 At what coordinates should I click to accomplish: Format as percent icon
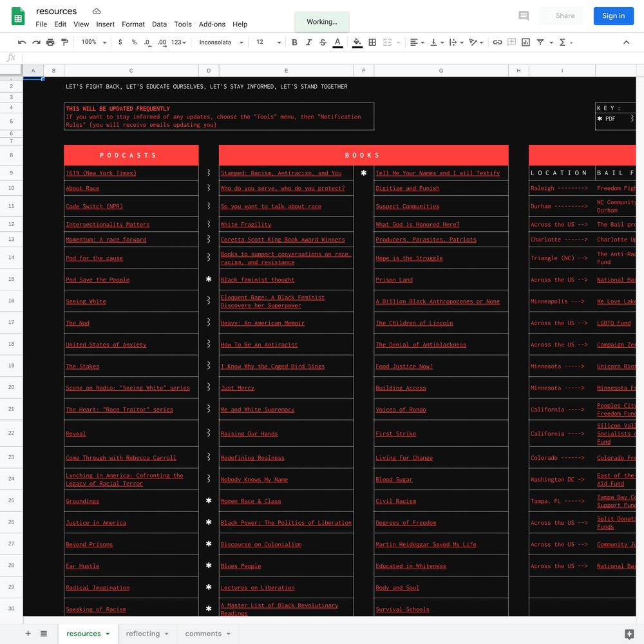pos(134,43)
